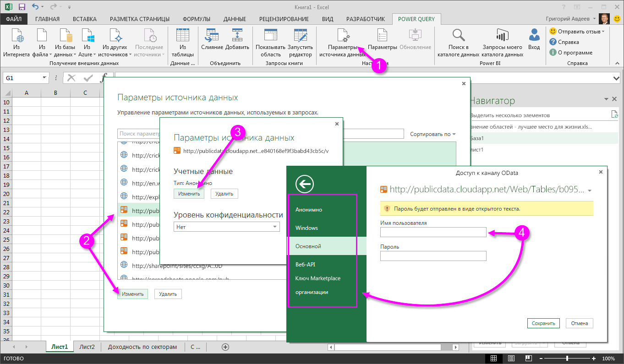
Task: Save the workbook from quick access toolbar
Action: point(22,7)
